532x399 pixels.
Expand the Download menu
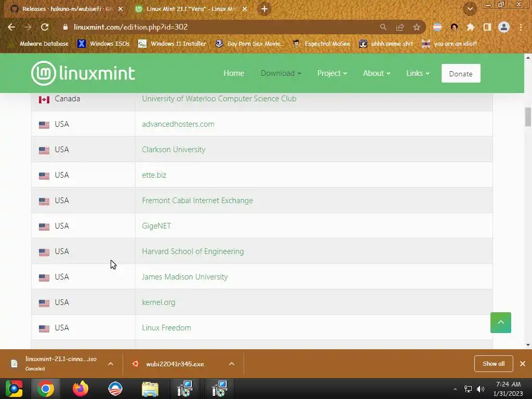[x=281, y=73]
